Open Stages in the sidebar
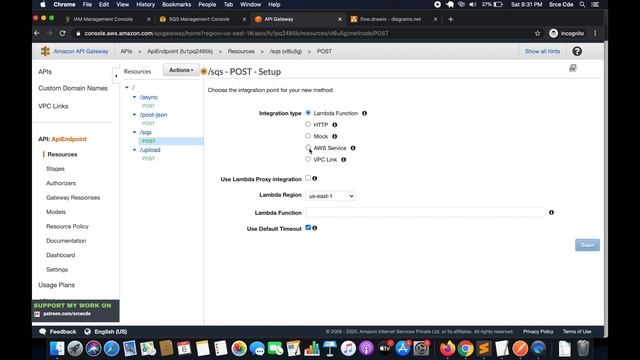 (56, 169)
